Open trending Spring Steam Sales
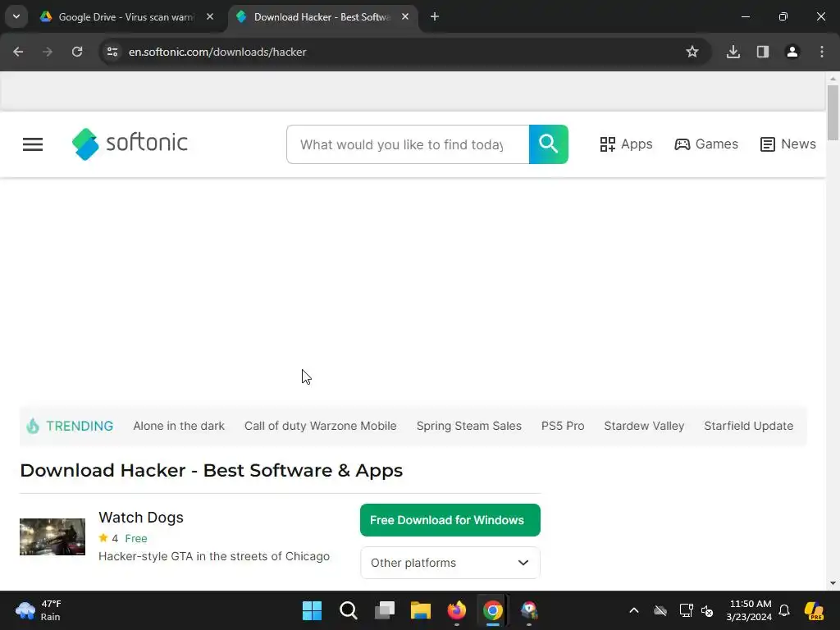 point(468,426)
